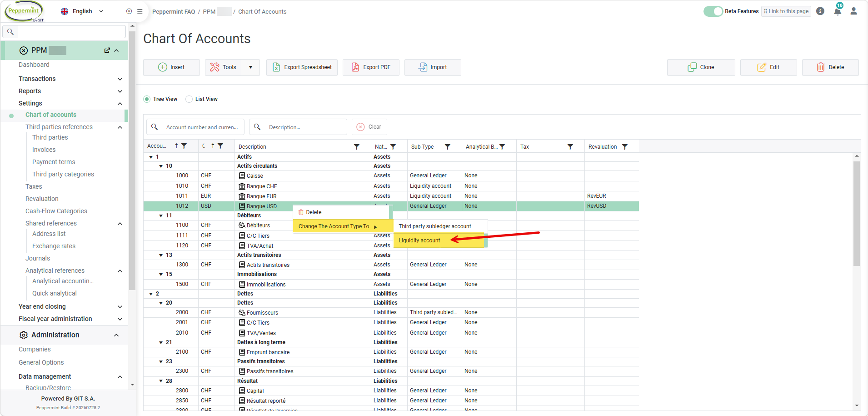Click the bank icon on Banque EUR row
Screen dimensions: 868x416
coord(242,196)
